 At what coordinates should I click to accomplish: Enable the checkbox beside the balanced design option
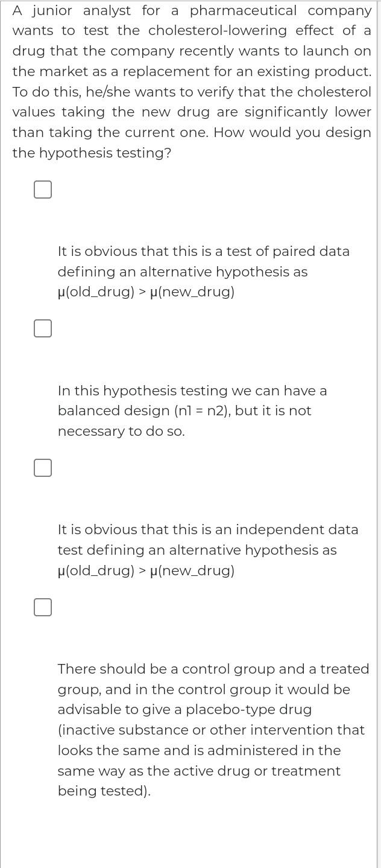[43, 328]
